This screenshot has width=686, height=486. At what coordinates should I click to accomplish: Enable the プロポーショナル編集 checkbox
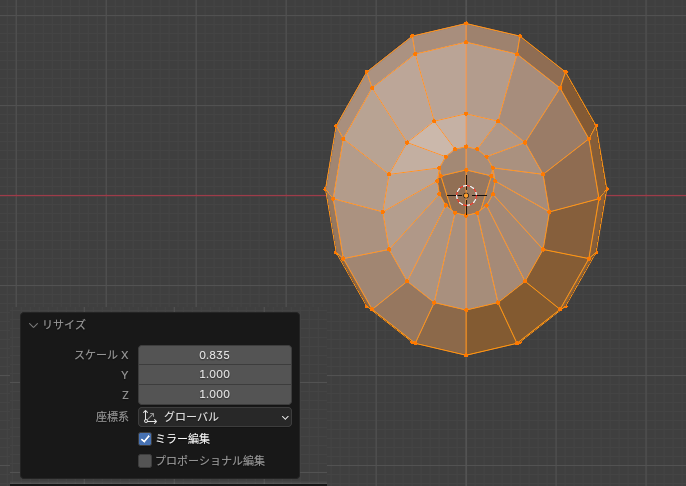pyautogui.click(x=145, y=461)
